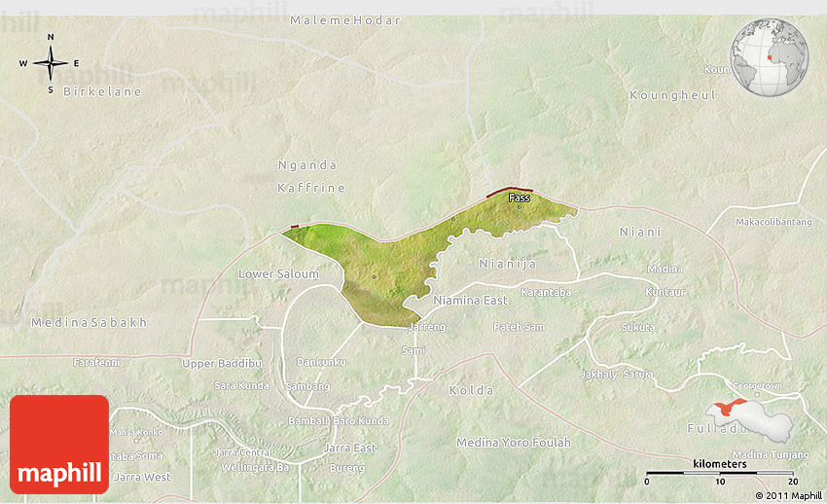Screen dimensions: 827x504
Task: Select the Kolda region label
Action: click(x=471, y=390)
